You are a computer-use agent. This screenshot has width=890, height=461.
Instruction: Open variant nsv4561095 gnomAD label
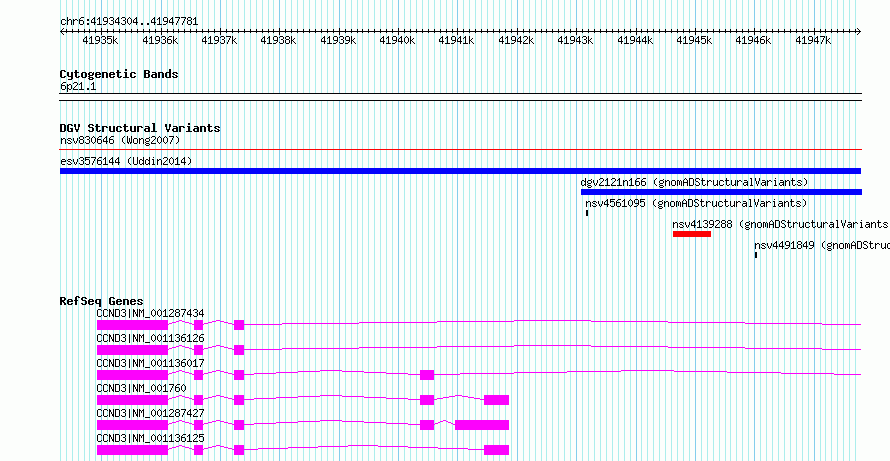[x=696, y=203]
